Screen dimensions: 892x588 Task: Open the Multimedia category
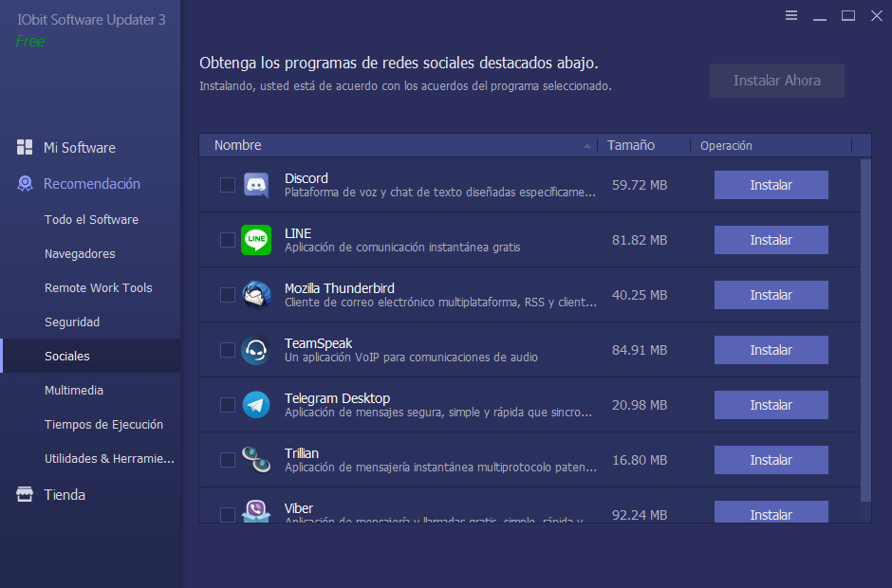click(74, 391)
